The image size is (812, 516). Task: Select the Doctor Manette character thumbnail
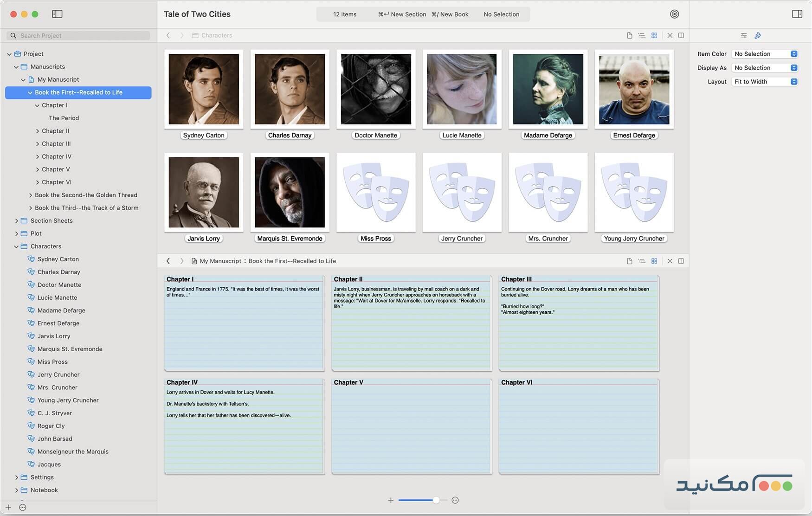click(376, 89)
